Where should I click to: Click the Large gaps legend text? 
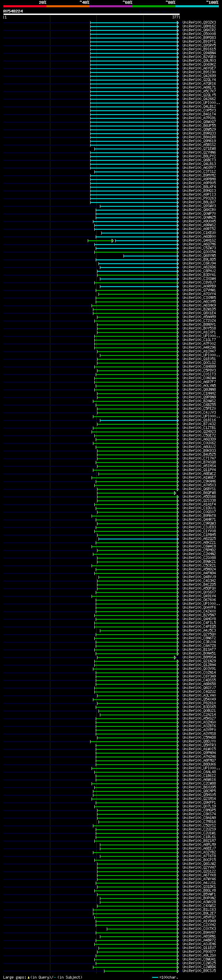(x=43, y=977)
